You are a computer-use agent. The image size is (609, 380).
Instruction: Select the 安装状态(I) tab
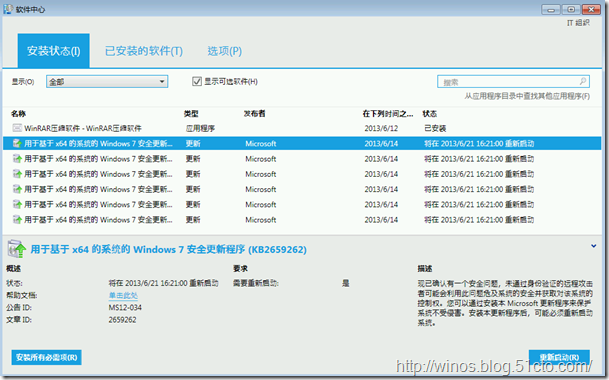(54, 51)
